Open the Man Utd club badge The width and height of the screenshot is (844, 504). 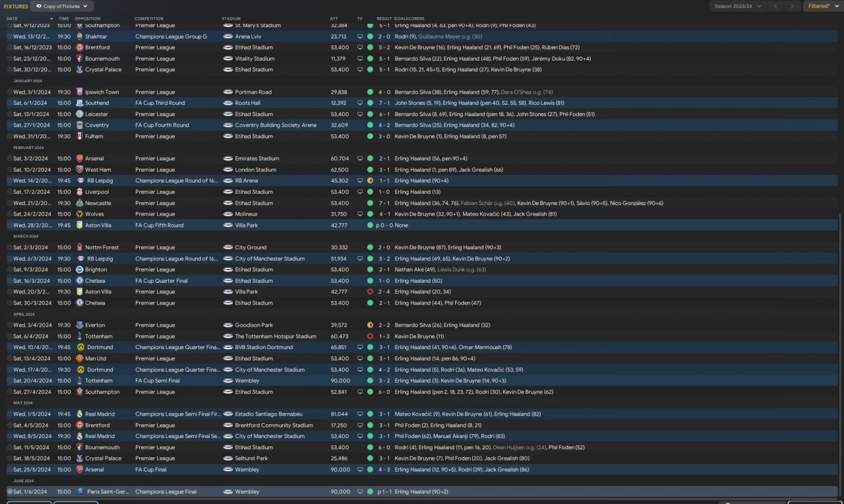[x=79, y=358]
